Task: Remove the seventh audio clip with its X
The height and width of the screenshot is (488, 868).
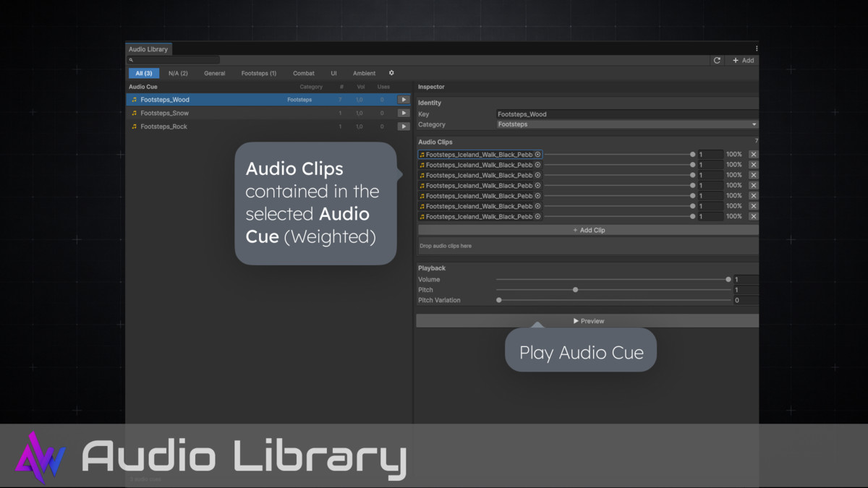Action: click(x=753, y=216)
